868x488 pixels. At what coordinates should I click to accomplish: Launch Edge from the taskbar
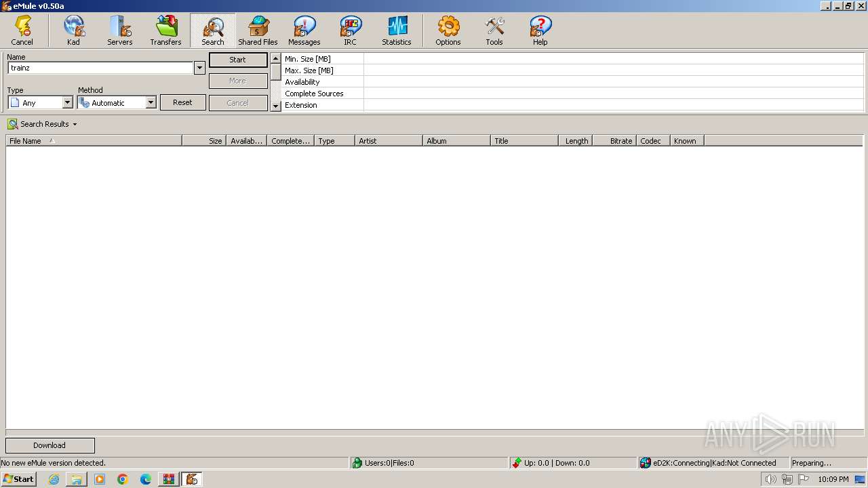[x=146, y=479]
